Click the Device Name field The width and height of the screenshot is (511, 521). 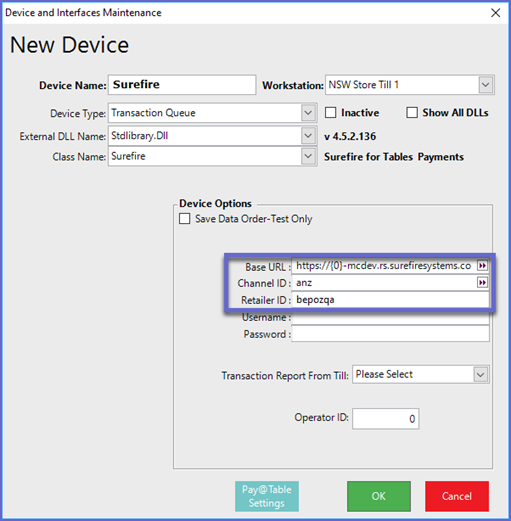[x=182, y=85]
